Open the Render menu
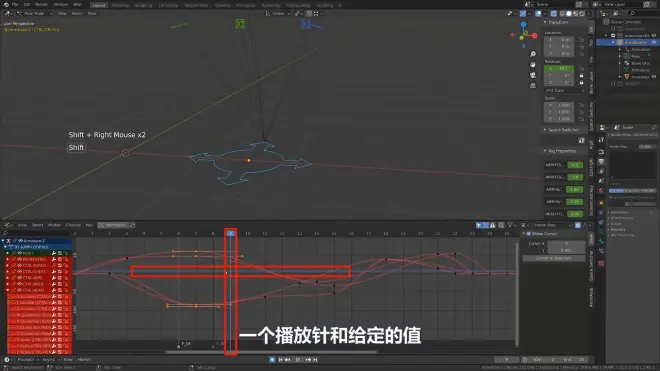 [41, 4]
